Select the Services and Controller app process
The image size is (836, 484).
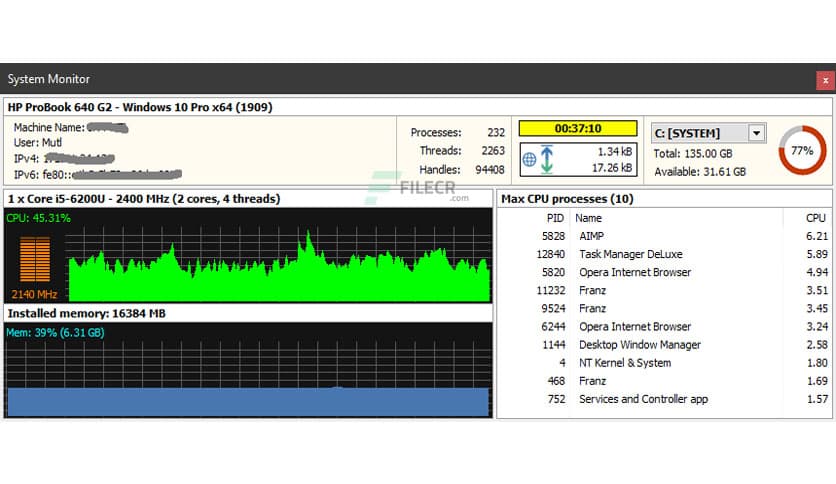point(664,399)
